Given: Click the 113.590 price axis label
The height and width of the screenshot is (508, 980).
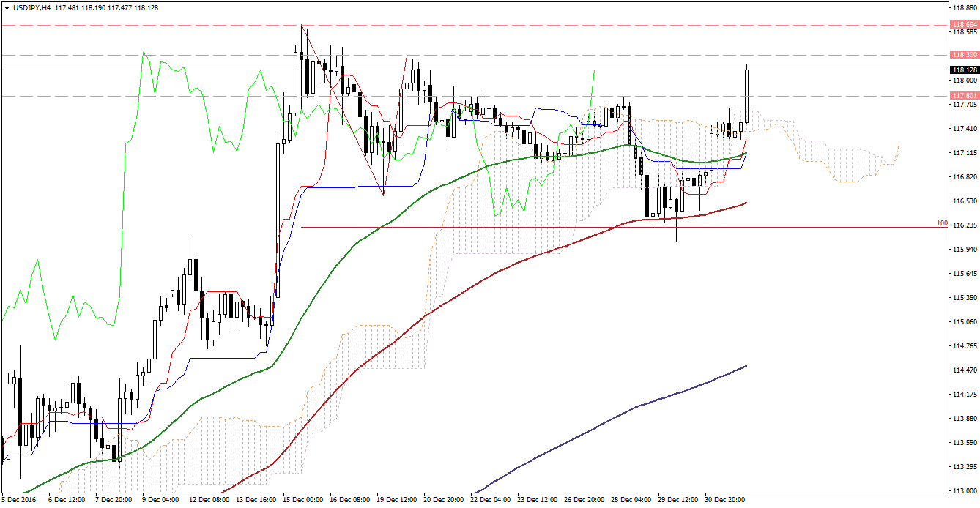Looking at the screenshot, I should click(x=965, y=443).
